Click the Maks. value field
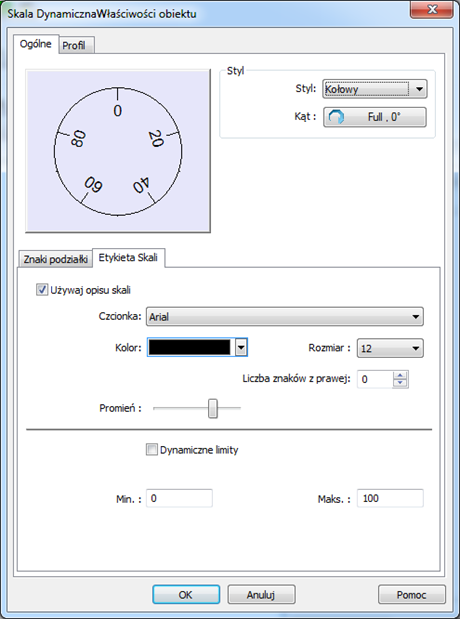The image size is (460, 619). pyautogui.click(x=390, y=498)
